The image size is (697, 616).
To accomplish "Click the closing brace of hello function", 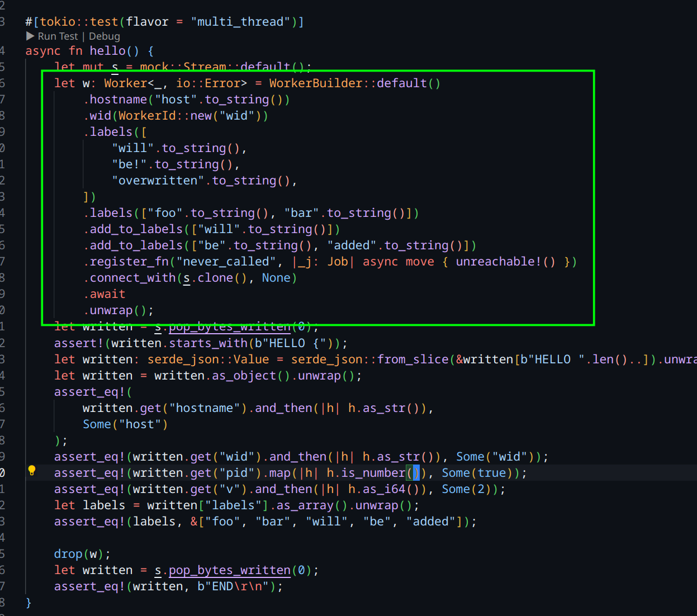I will [x=29, y=603].
